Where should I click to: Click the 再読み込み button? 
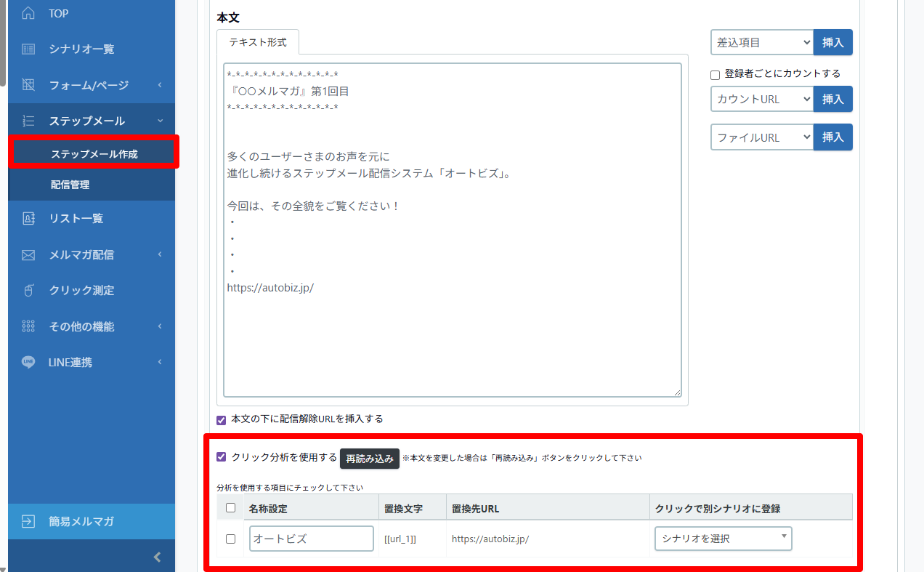tap(370, 459)
